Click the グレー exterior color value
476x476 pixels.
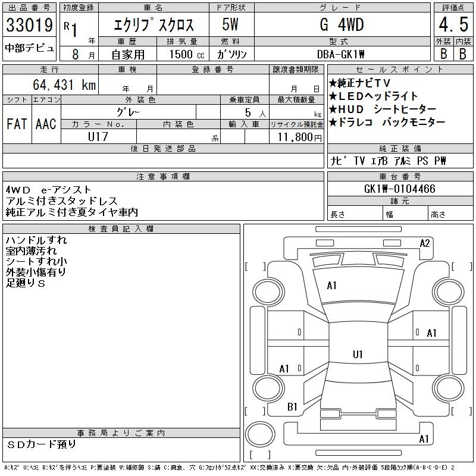click(141, 111)
